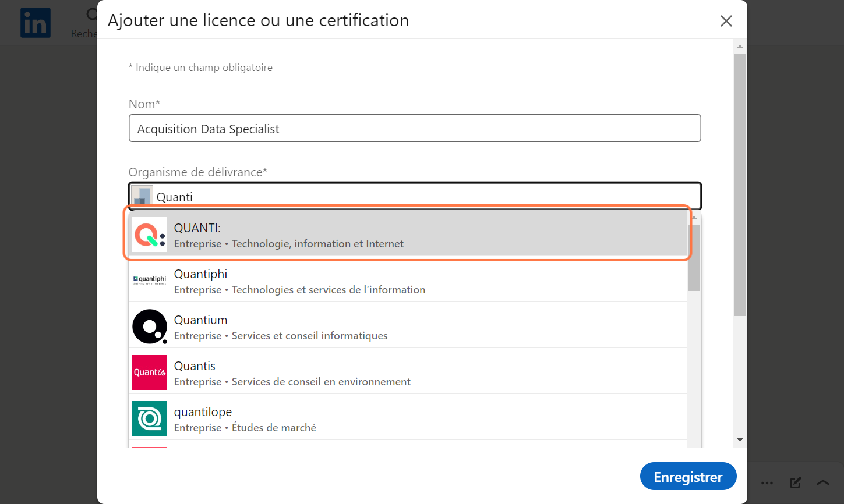Click the LinkedIn logo icon

[x=36, y=23]
